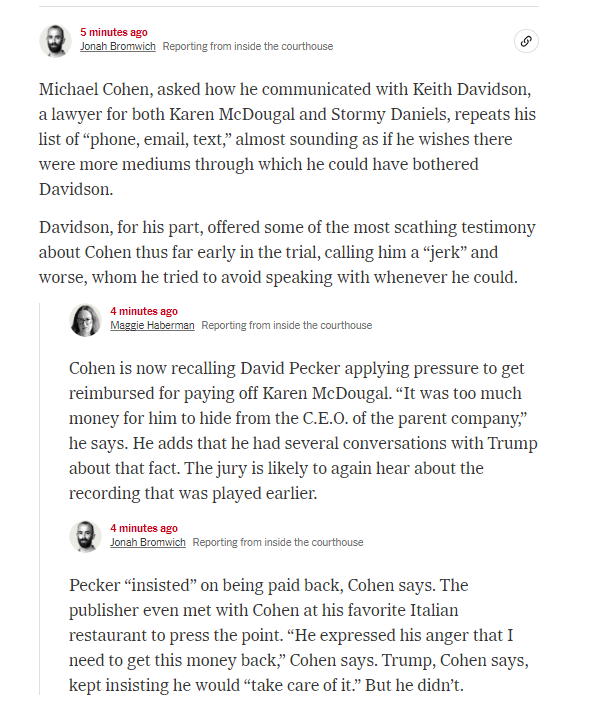
Task: Click the paragraph starting "Cohen is now recalling"
Action: (303, 431)
